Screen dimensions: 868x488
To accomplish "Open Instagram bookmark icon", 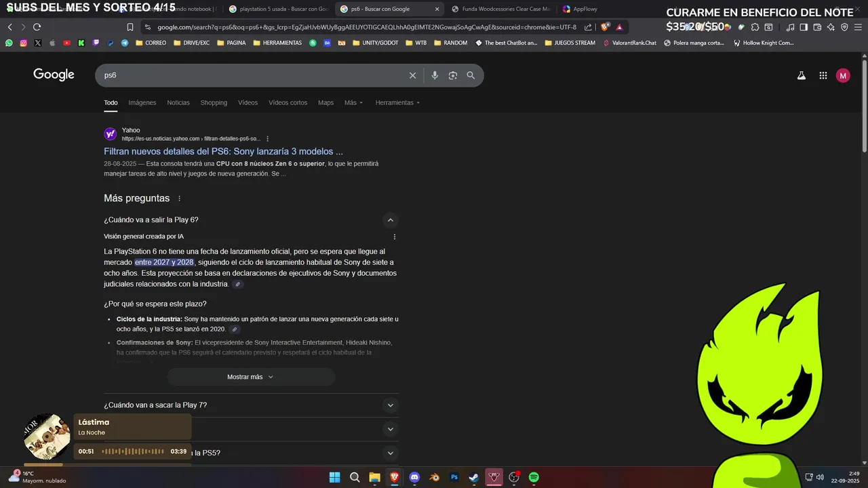I will point(23,43).
